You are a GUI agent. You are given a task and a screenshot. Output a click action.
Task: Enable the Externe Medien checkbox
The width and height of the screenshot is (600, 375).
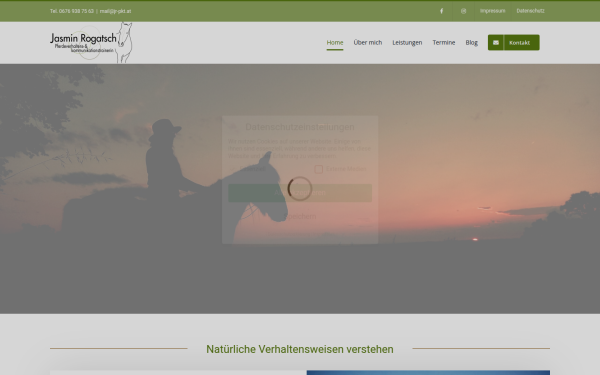[x=319, y=169]
